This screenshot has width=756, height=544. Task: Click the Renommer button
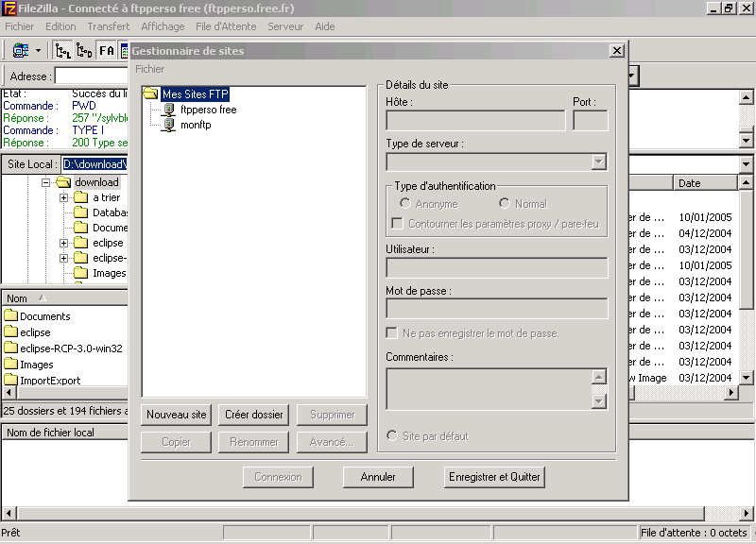point(254,442)
